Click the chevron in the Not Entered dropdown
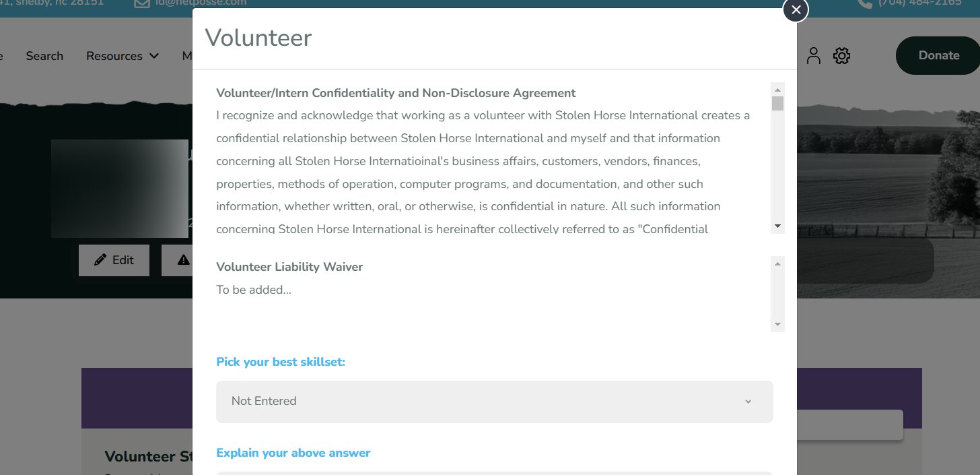The height and width of the screenshot is (475, 980). point(748,402)
